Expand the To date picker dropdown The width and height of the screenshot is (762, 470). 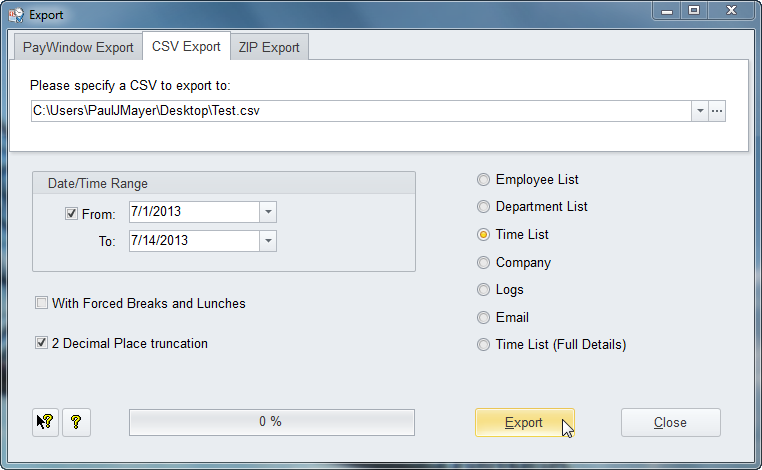click(268, 241)
